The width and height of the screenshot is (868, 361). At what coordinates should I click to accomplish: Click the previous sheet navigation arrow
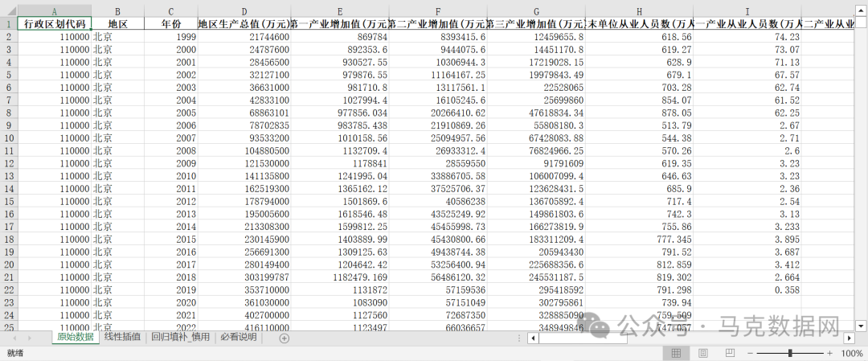(x=14, y=338)
